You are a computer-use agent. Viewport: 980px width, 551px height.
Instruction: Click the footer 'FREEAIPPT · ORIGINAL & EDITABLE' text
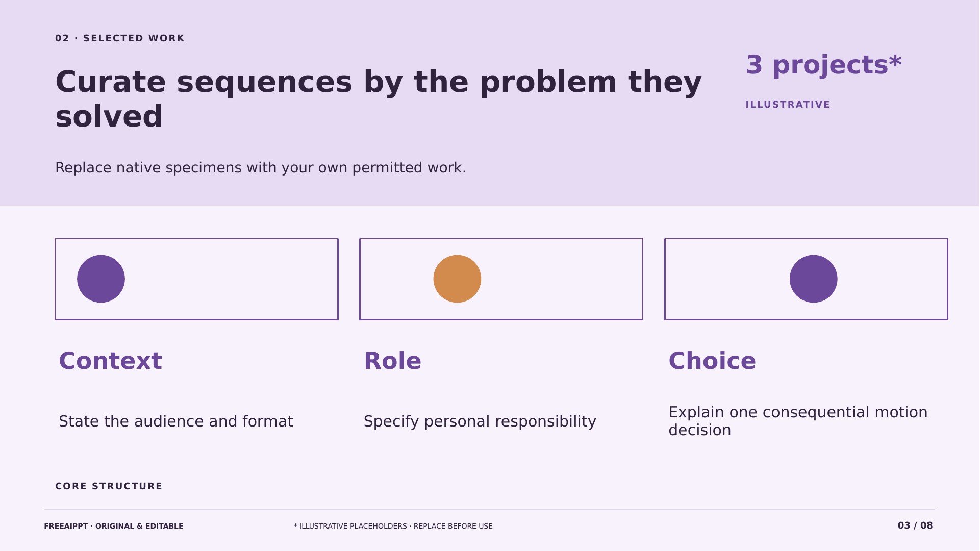114,526
